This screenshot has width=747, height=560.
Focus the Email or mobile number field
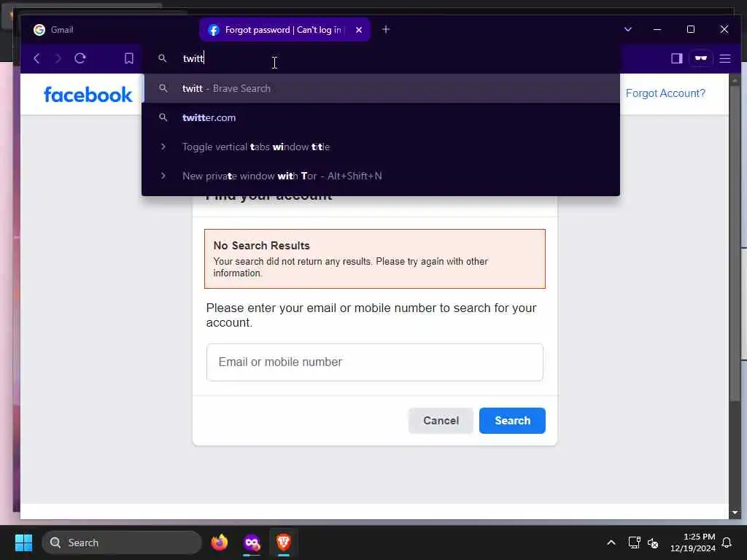[374, 362]
